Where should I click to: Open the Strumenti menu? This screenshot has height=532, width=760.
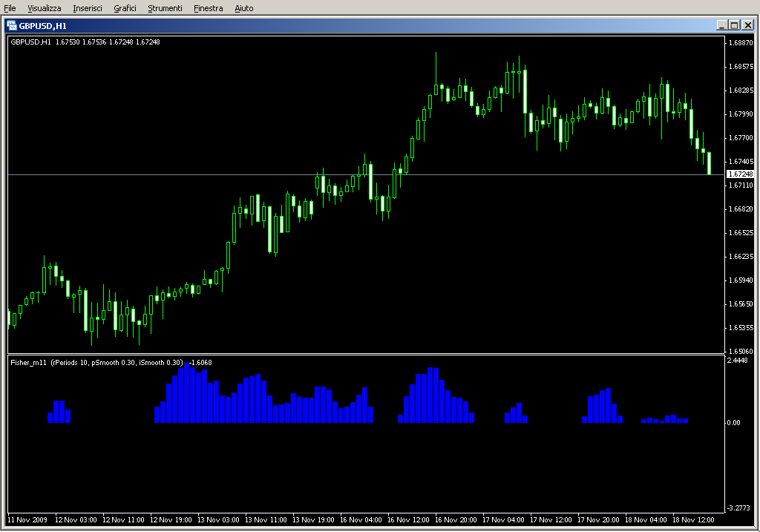tap(165, 8)
